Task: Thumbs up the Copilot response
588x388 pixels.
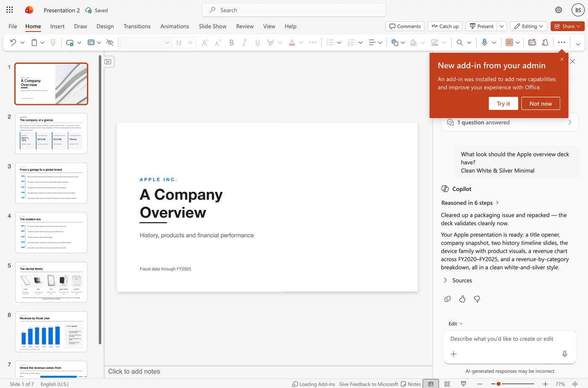Action: pyautogui.click(x=462, y=299)
